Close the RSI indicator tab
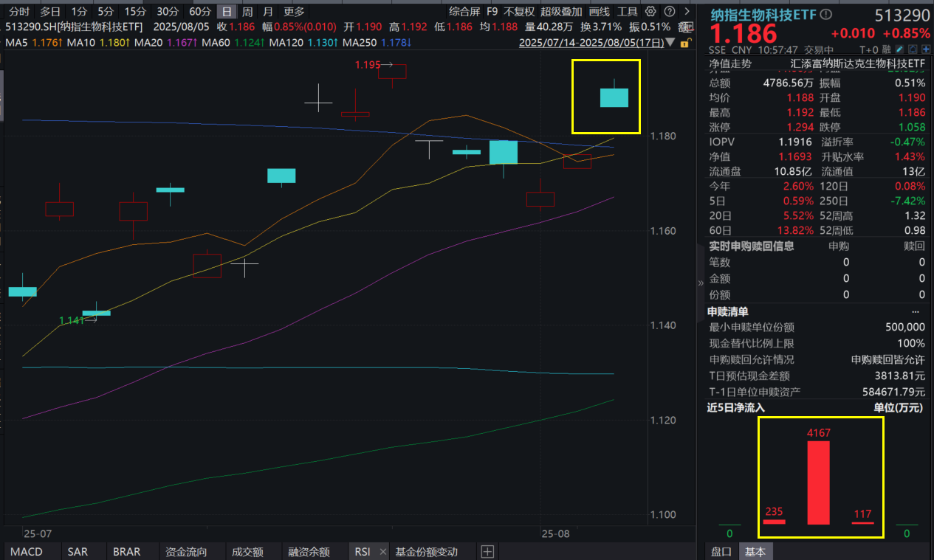The width and height of the screenshot is (934, 560). (382, 551)
